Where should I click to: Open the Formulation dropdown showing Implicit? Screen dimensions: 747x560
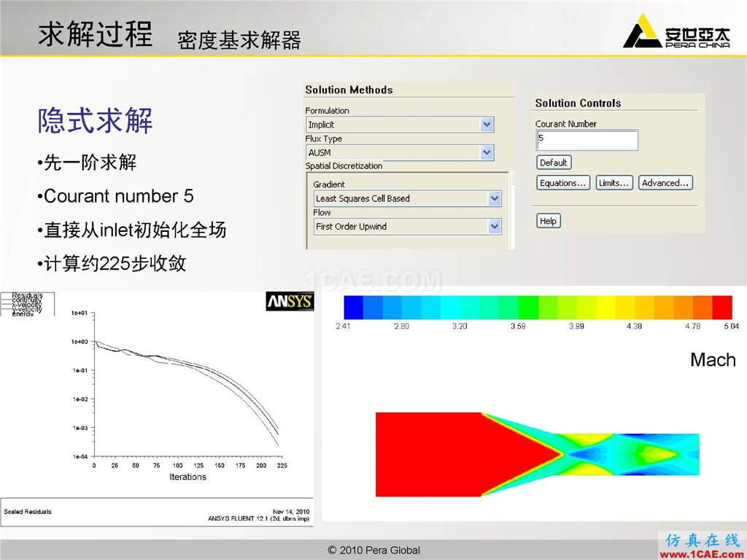pos(400,125)
